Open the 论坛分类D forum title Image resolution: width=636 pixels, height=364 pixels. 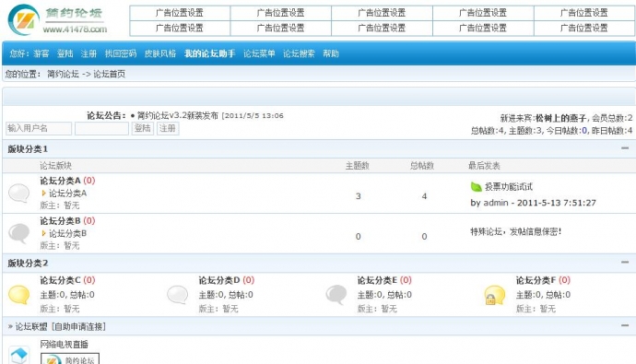(219, 280)
